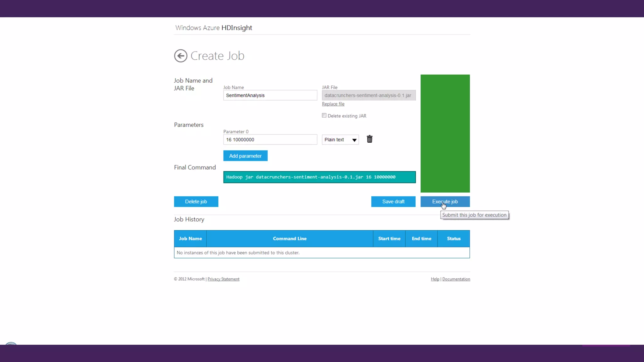Screen dimensions: 644x362
Task: Open the Plain text type dropdown
Action: point(340,140)
